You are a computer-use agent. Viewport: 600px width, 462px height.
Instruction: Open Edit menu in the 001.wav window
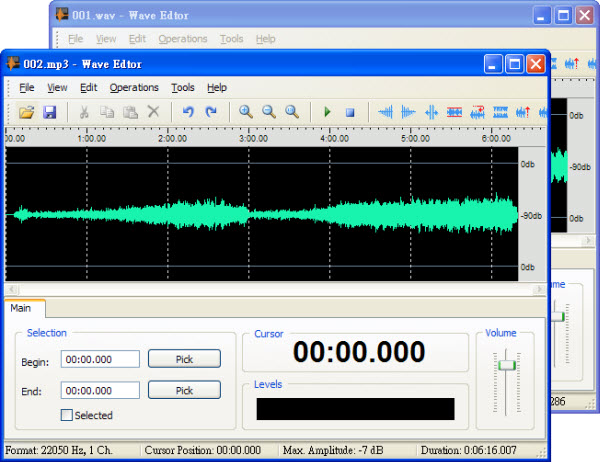(137, 39)
